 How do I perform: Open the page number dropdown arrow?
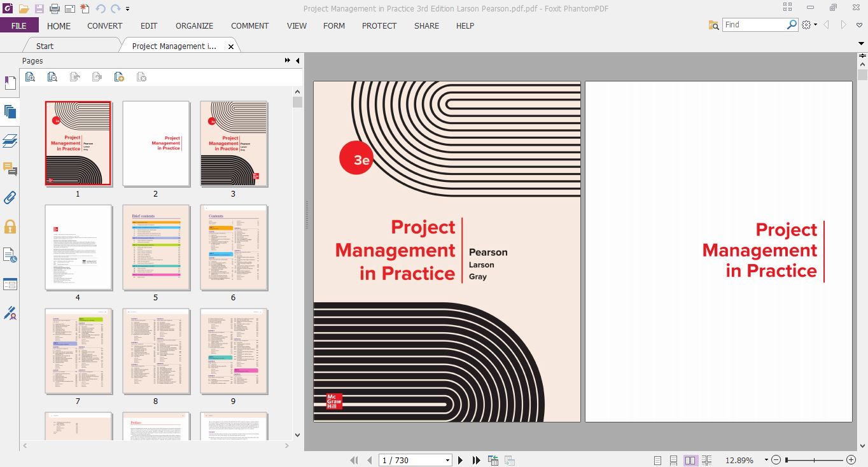(x=448, y=460)
